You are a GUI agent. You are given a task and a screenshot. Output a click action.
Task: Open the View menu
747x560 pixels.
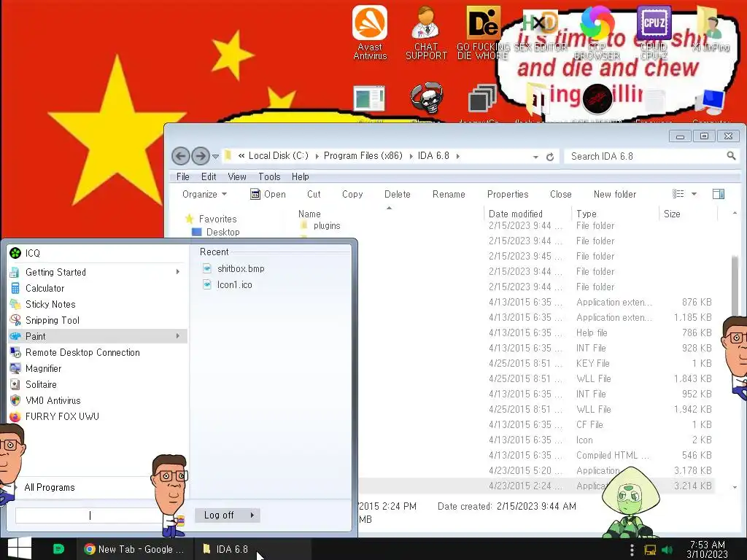coord(237,176)
